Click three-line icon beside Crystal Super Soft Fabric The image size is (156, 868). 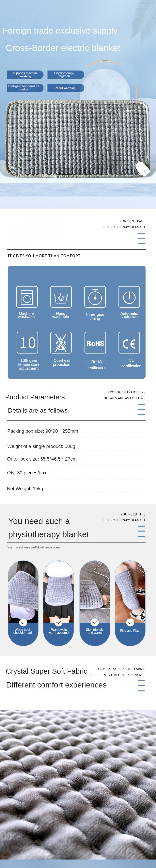click(x=142, y=685)
